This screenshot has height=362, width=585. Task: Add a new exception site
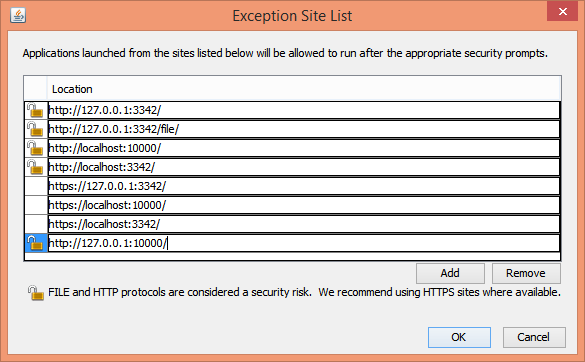tap(450, 273)
